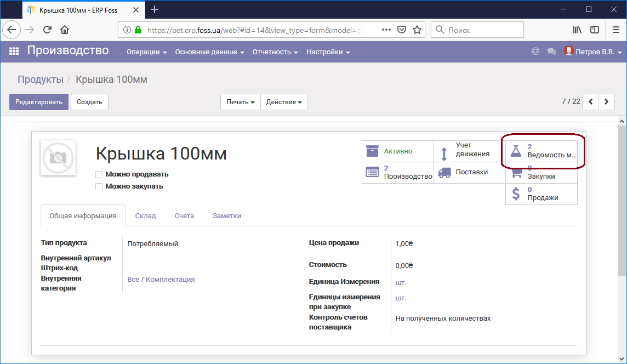This screenshot has width=627, height=364.
Task: Click the Крышка 100мм product heading
Action: pyautogui.click(x=161, y=153)
